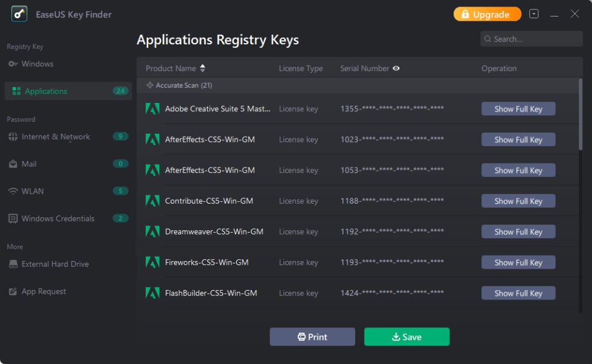The height and width of the screenshot is (364, 592).
Task: Click the Mail envelope icon
Action: coord(13,164)
